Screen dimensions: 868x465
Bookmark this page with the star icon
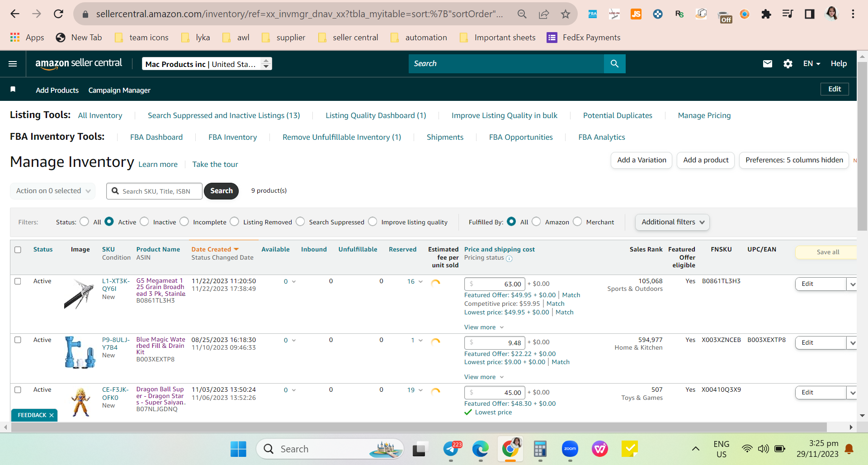tap(566, 14)
